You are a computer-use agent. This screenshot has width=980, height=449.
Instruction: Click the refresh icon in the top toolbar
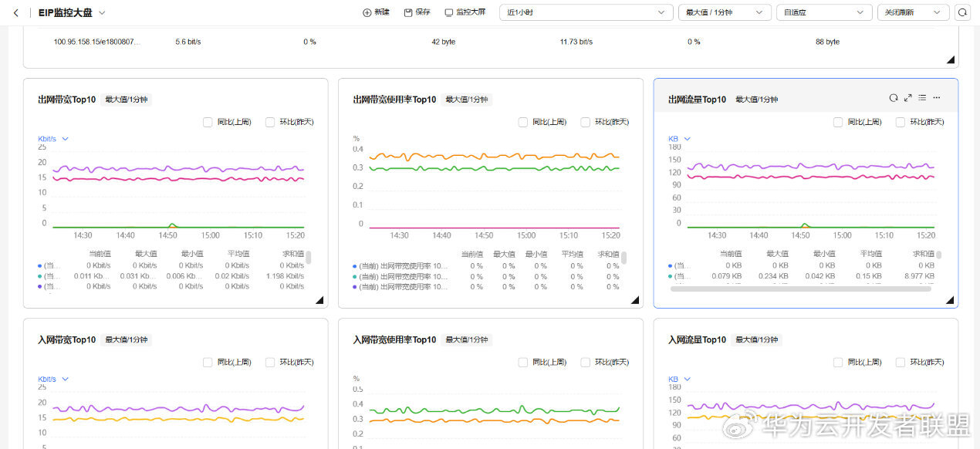pyautogui.click(x=962, y=12)
